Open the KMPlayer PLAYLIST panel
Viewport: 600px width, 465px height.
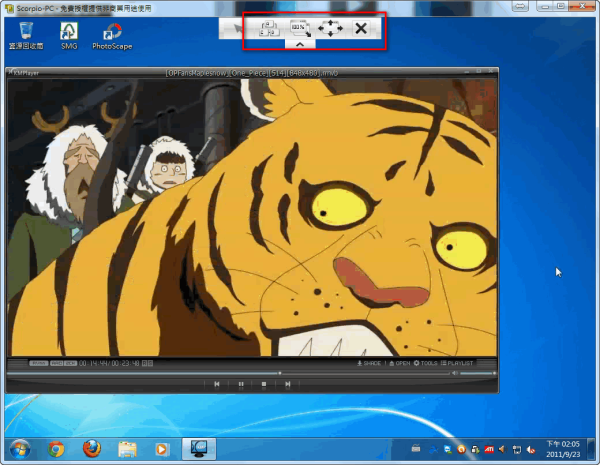pos(462,363)
